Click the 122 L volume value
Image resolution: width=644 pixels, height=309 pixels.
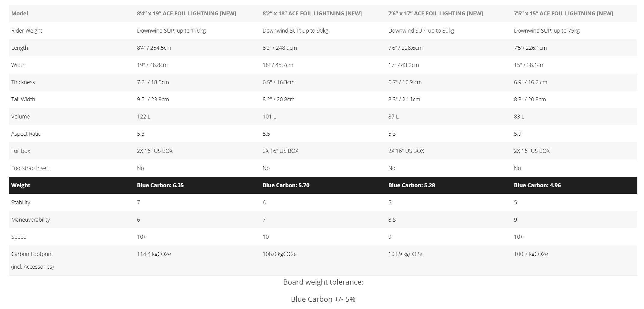pos(144,116)
